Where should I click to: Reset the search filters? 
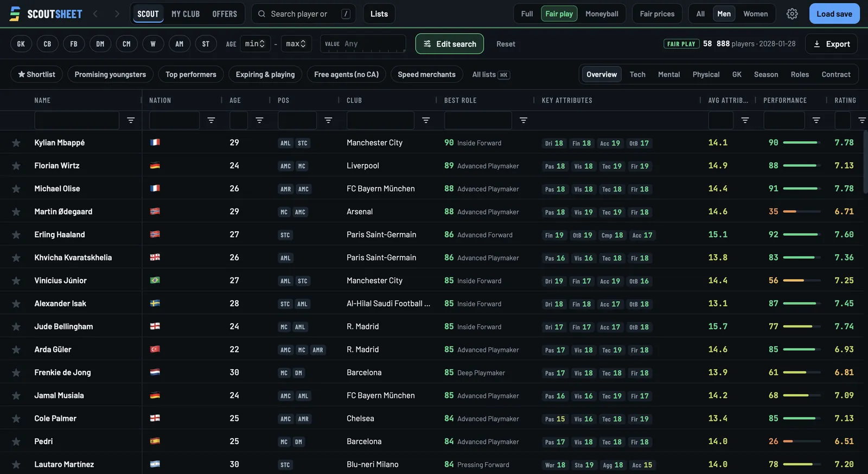[x=506, y=44]
